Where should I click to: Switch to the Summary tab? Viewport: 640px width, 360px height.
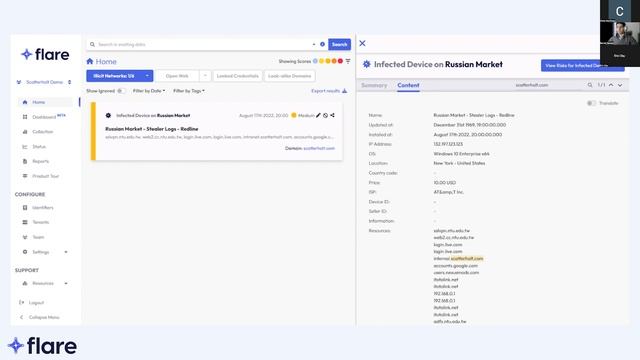(374, 85)
